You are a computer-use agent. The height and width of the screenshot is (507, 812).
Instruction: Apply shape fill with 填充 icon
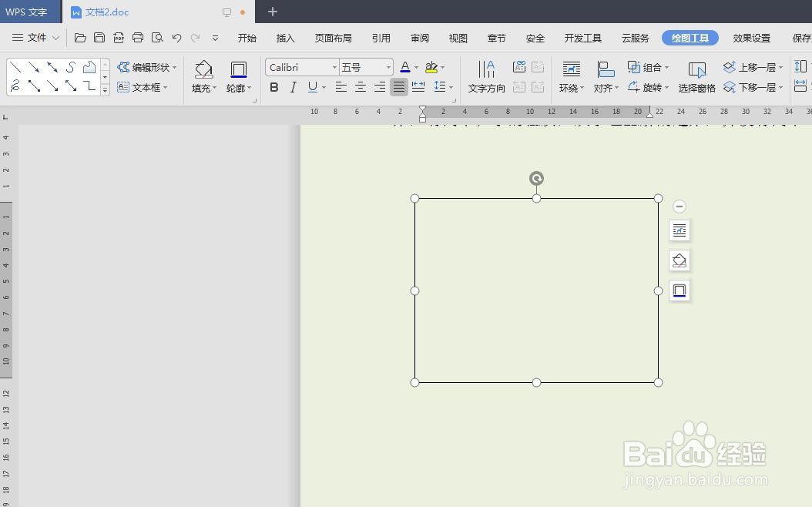203,69
